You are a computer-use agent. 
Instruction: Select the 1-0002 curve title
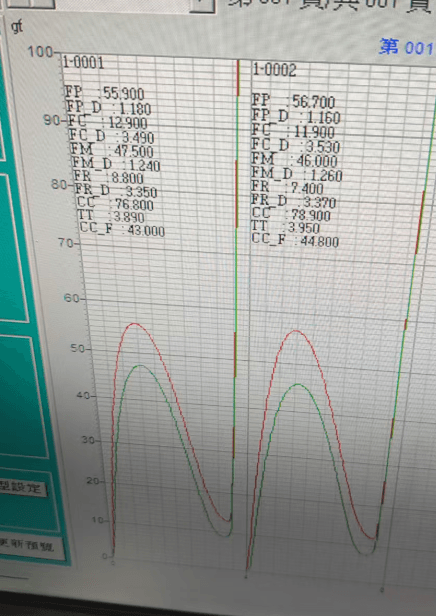(274, 70)
